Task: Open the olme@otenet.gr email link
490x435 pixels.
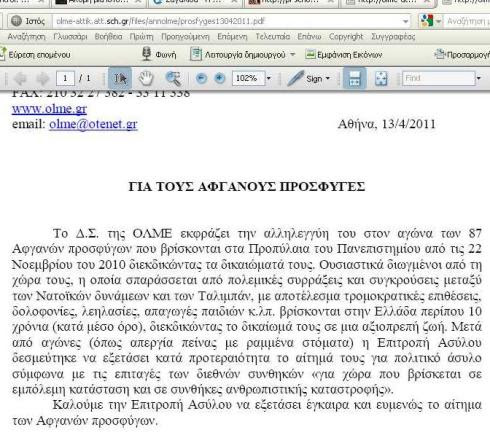Action: pos(93,124)
